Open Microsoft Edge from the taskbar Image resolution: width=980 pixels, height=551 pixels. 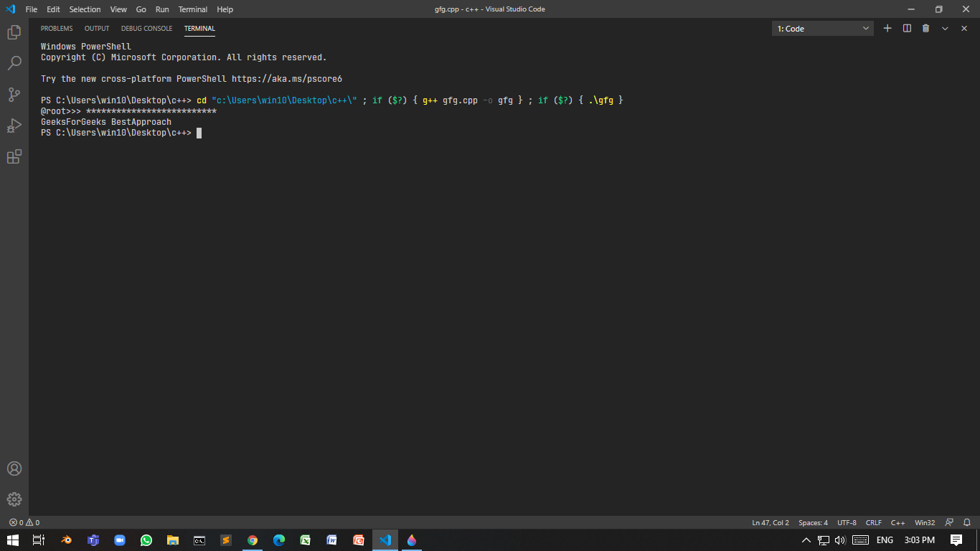click(x=279, y=540)
